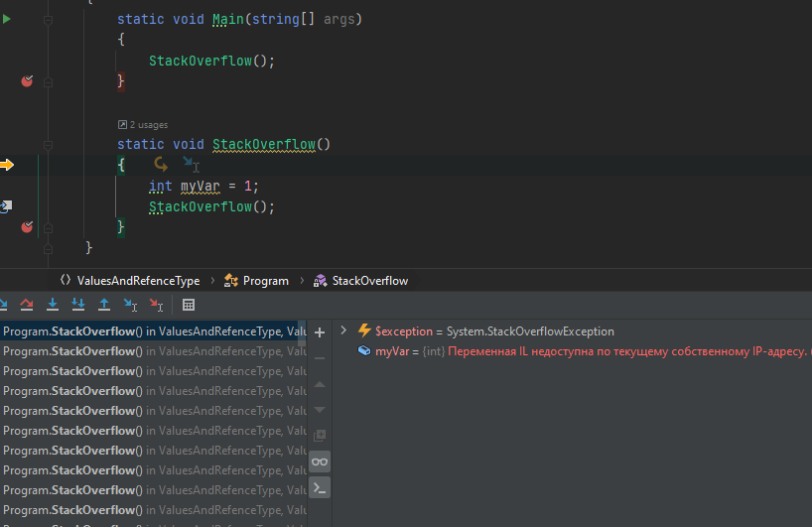
Task: Toggle the glasses watches view icon
Action: point(320,461)
